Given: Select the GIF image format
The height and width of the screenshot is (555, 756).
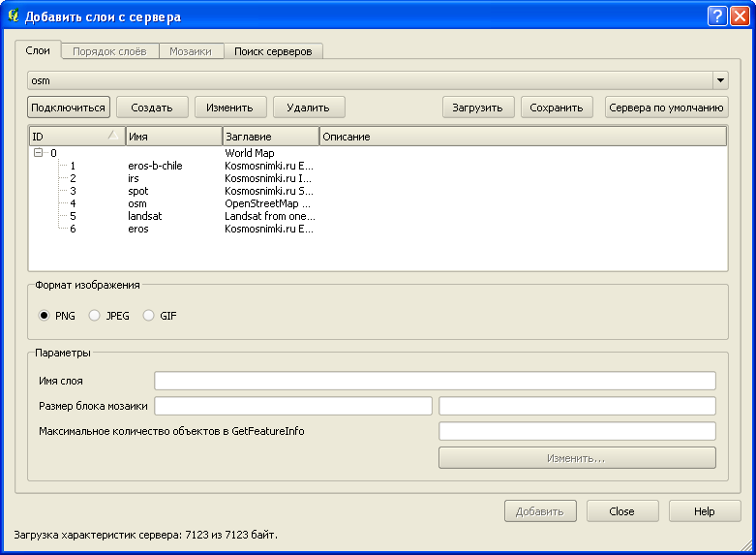Looking at the screenshot, I should coord(149,316).
